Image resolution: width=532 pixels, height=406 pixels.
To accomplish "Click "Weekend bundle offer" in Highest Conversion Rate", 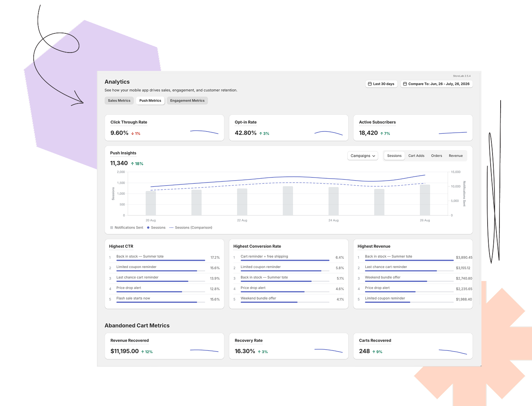I will [x=259, y=298].
